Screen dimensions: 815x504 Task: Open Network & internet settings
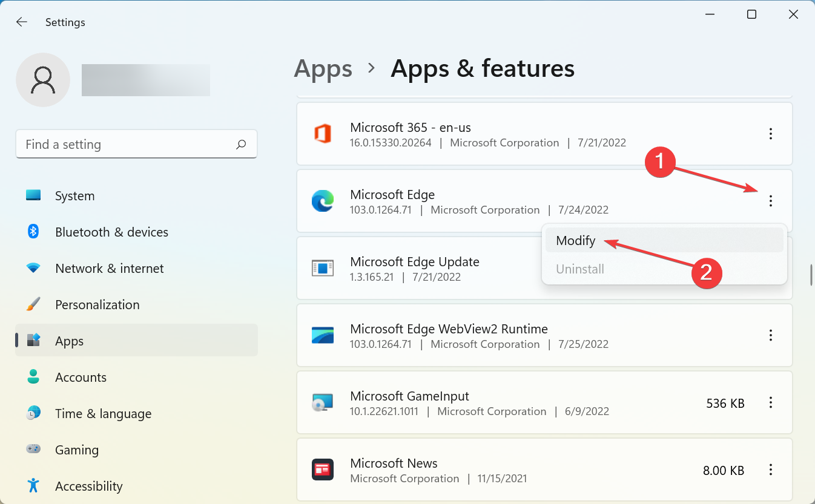tap(136, 269)
